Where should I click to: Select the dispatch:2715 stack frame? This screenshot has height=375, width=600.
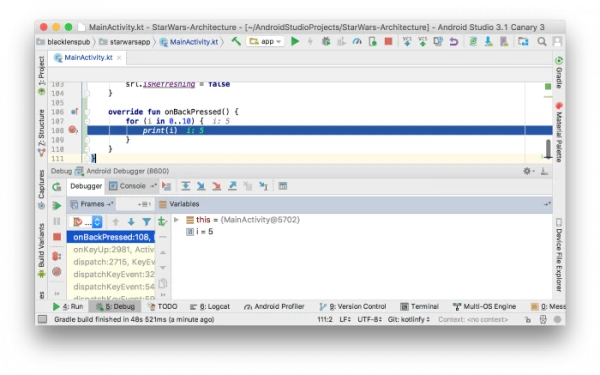click(x=111, y=262)
